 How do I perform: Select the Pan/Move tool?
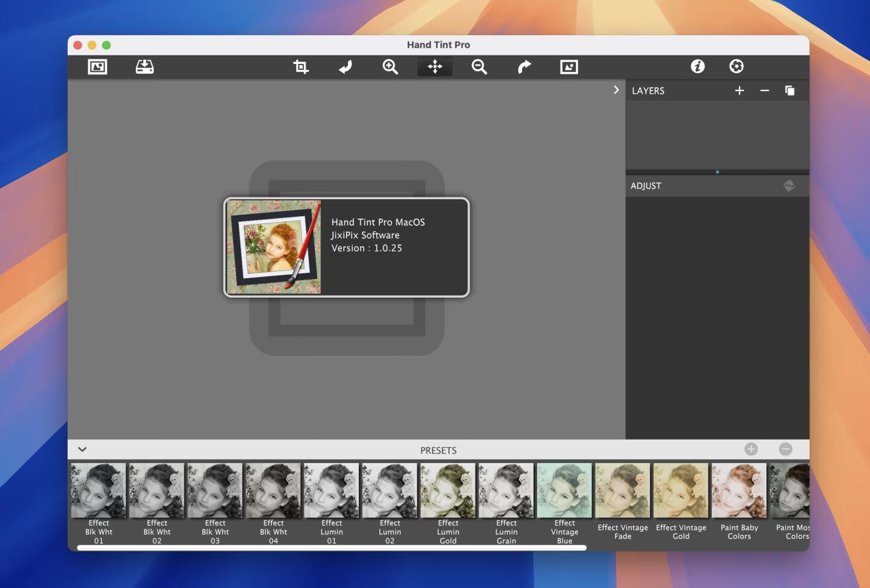click(435, 67)
